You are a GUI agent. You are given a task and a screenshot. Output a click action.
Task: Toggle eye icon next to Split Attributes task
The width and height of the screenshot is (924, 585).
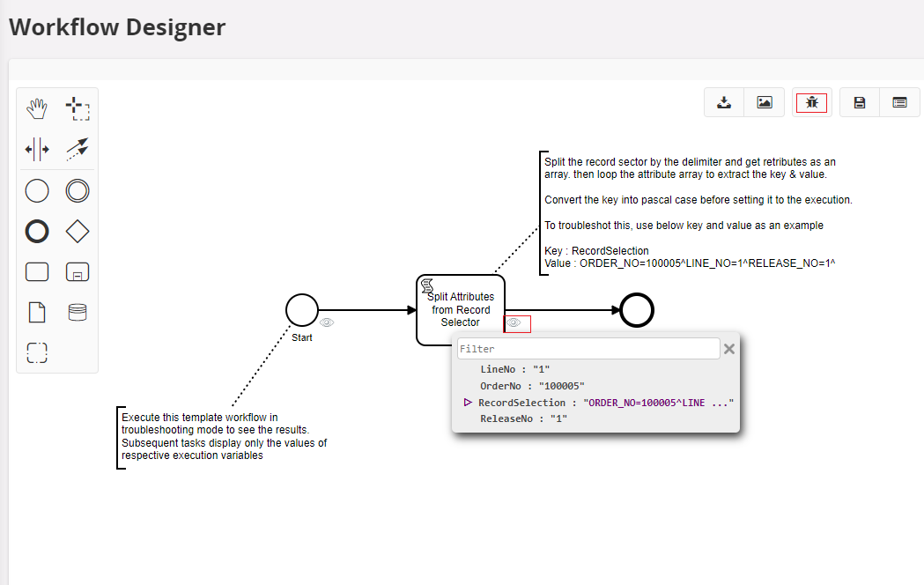click(514, 322)
